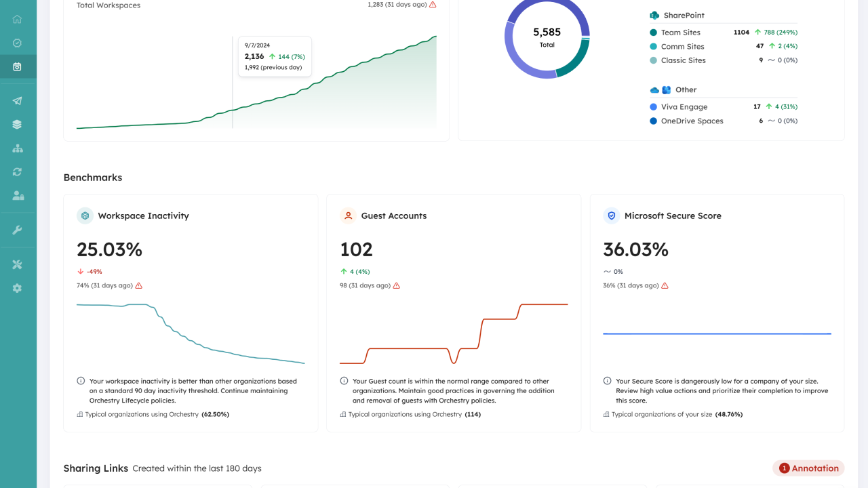Click warning icon beside 74% (31 days ago)
This screenshot has height=488, width=868.
tap(139, 286)
